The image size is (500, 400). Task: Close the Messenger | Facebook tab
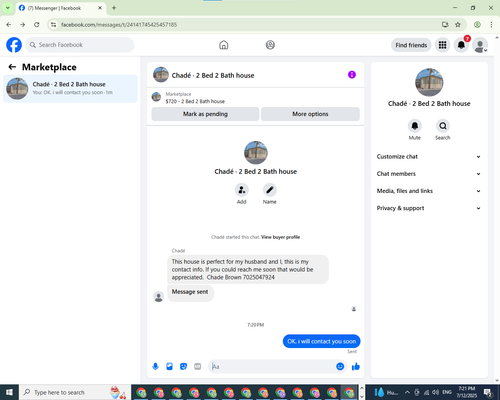[100, 8]
